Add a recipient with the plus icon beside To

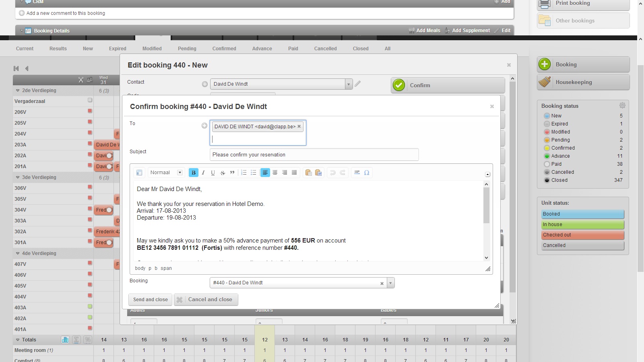point(204,126)
